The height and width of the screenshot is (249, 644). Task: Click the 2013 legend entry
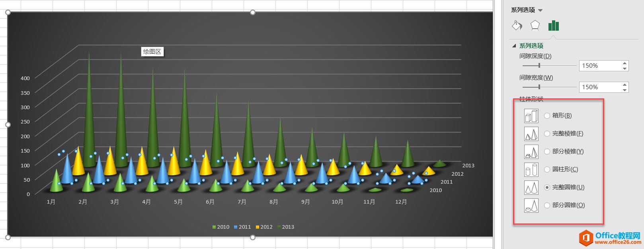[x=285, y=227]
